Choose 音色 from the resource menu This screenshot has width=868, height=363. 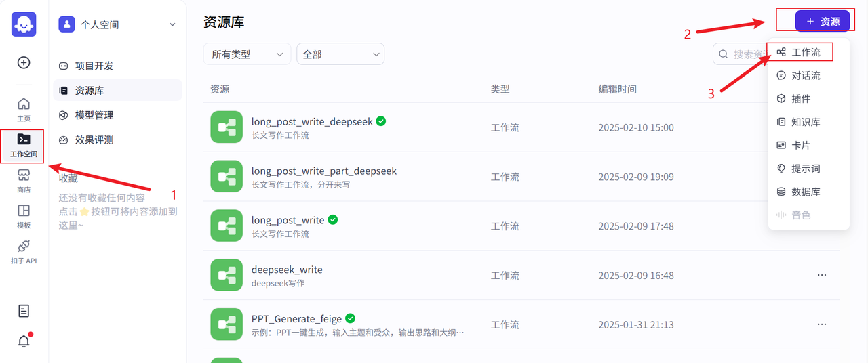[808, 215]
